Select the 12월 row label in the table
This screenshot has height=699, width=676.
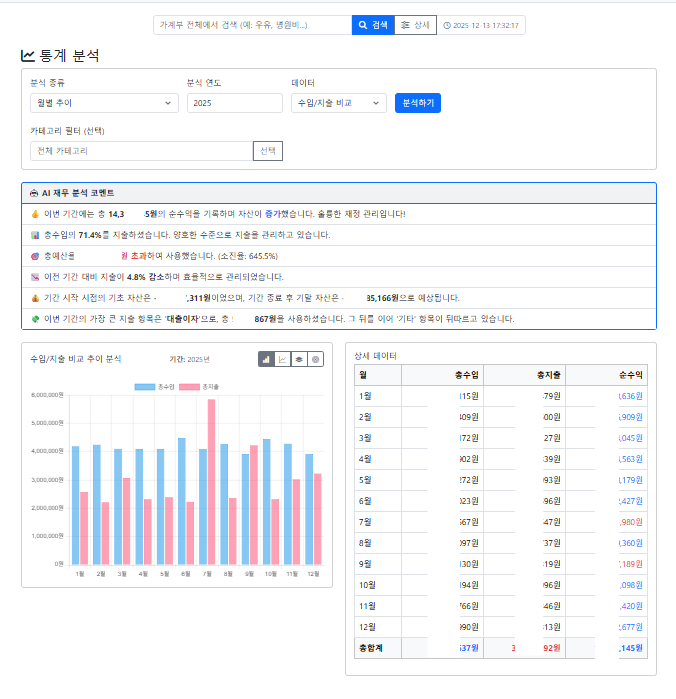(367, 627)
